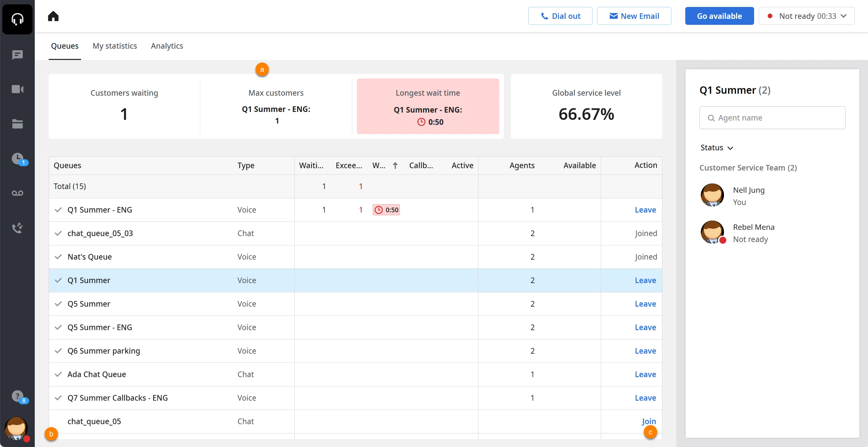Switch to the Queues tab
The height and width of the screenshot is (447, 868).
[x=65, y=46]
